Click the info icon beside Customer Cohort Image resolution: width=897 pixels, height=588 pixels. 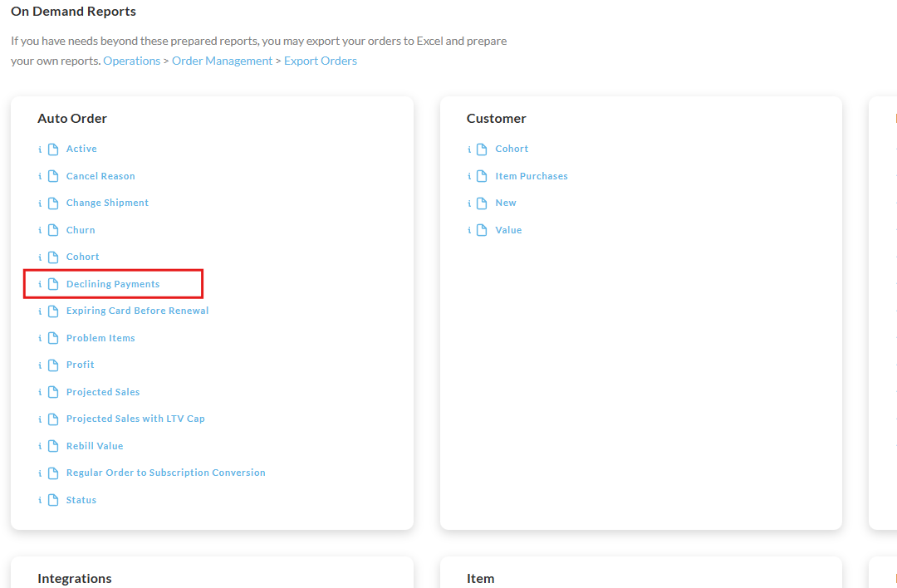tap(469, 149)
